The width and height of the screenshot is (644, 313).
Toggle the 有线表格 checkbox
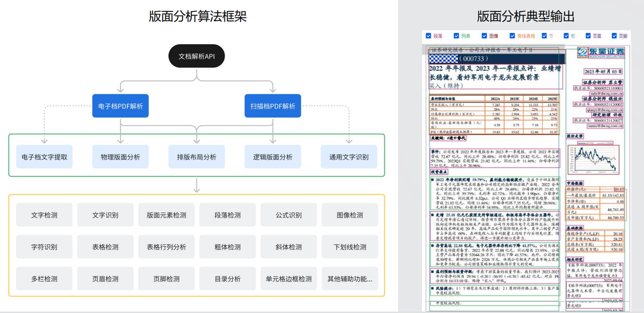click(x=513, y=36)
